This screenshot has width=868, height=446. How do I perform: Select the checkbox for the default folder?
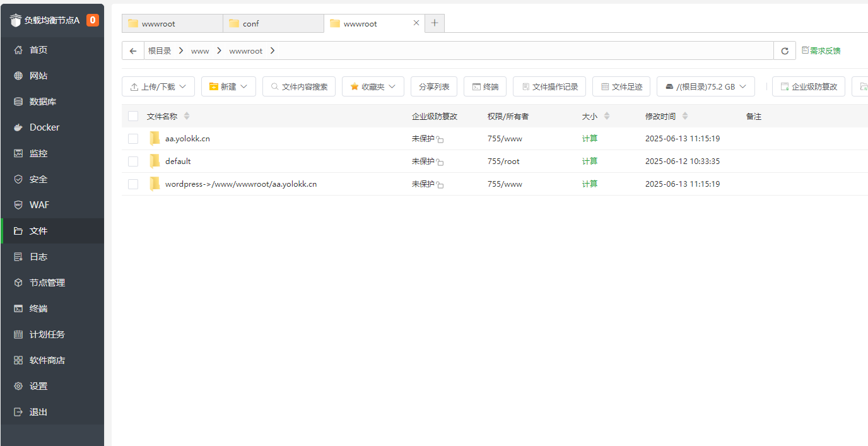tap(133, 161)
